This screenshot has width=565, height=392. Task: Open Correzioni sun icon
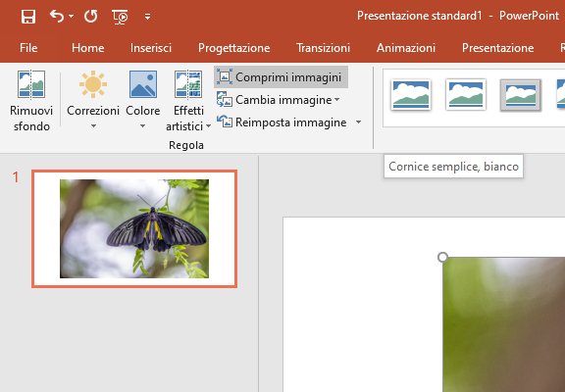[93, 84]
